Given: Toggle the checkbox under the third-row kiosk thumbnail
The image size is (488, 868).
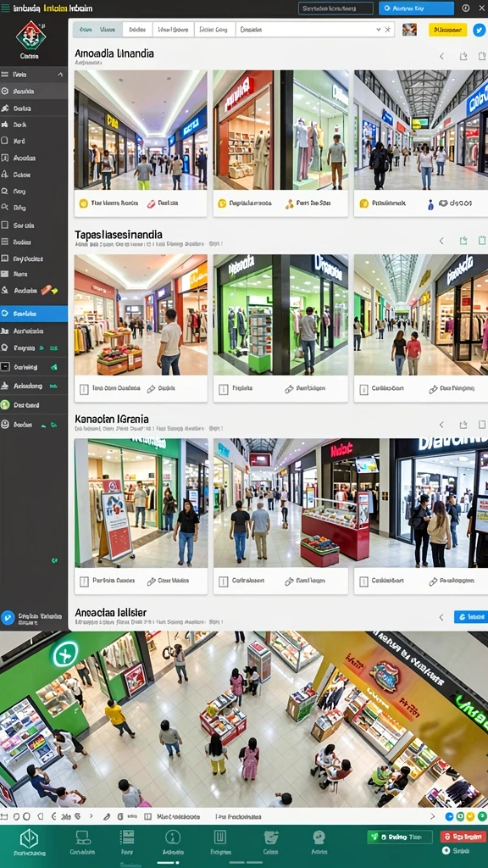Looking at the screenshot, I should (x=224, y=581).
